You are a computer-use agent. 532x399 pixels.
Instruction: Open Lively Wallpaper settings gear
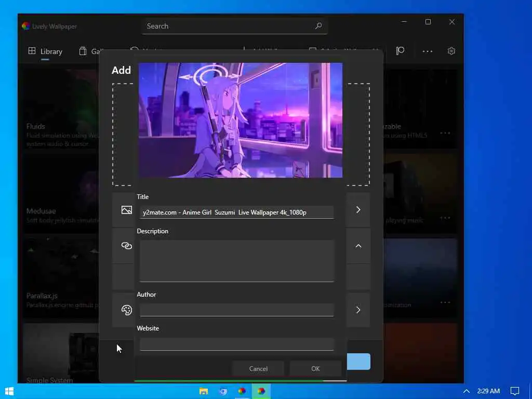coord(451,51)
